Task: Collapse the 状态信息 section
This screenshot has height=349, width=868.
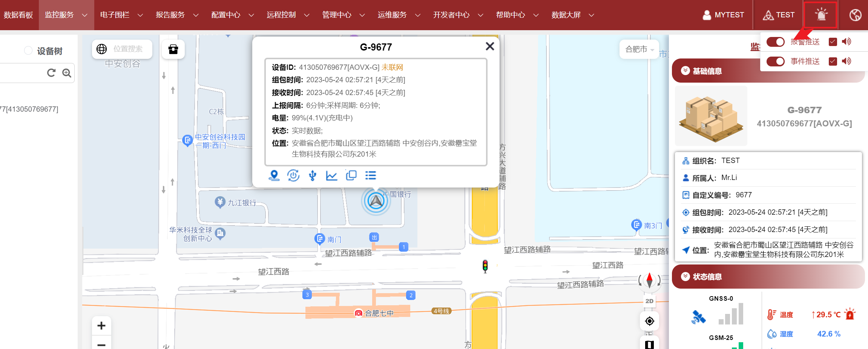Action: tap(685, 277)
